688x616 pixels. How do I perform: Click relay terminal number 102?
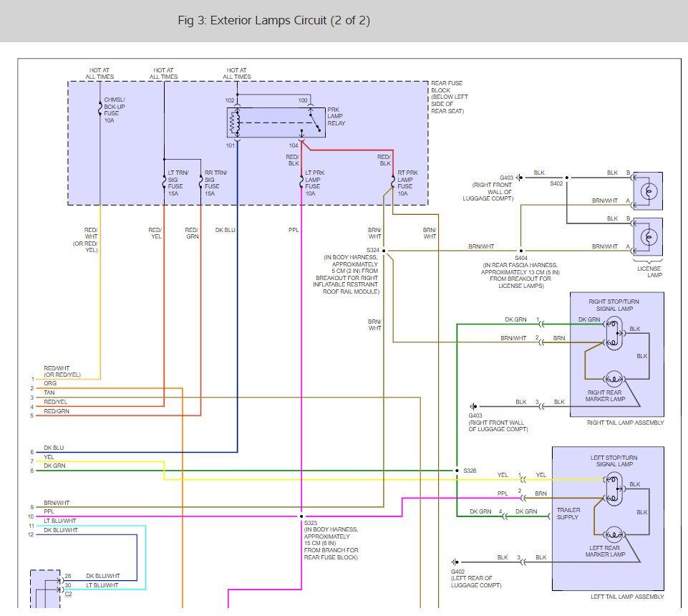coord(230,100)
